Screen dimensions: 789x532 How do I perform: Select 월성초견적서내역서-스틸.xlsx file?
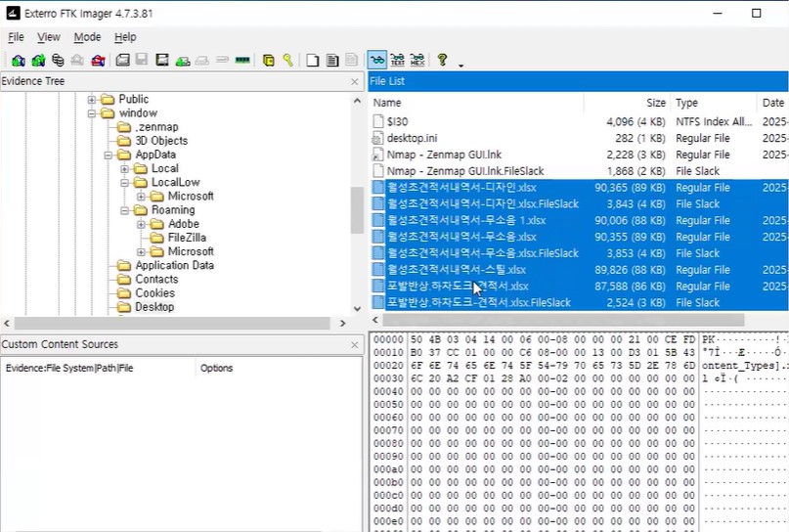tap(457, 270)
